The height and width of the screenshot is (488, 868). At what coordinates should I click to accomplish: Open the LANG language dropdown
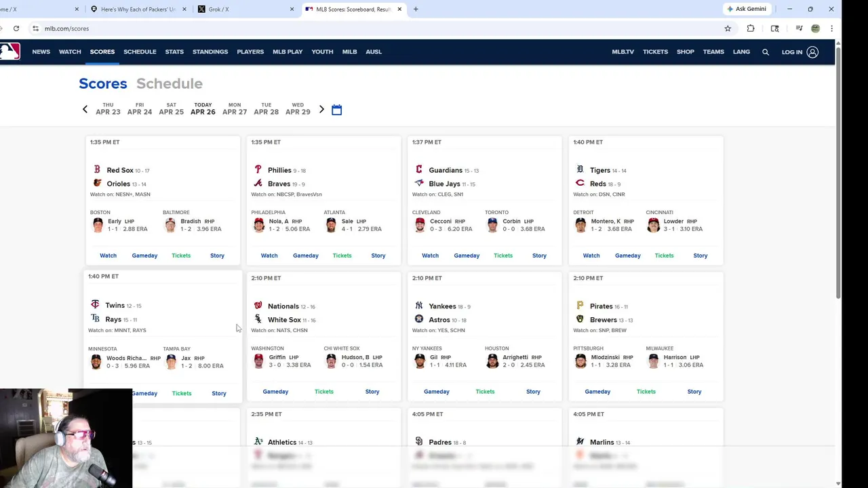[x=741, y=52]
